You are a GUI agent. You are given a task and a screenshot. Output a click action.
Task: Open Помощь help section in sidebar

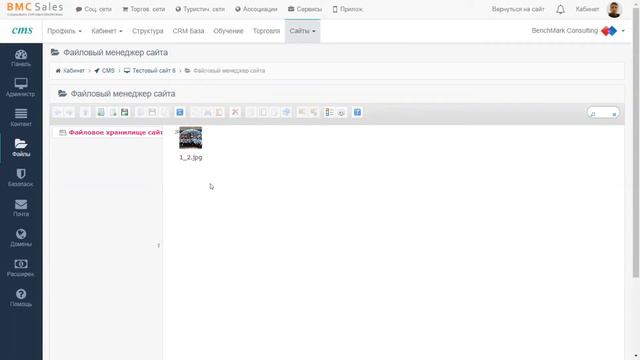point(21,298)
